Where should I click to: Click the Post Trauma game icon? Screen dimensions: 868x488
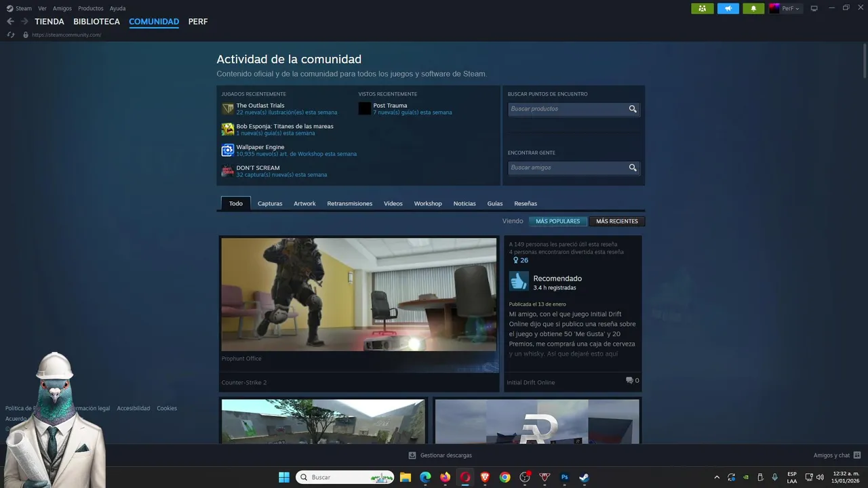(365, 108)
